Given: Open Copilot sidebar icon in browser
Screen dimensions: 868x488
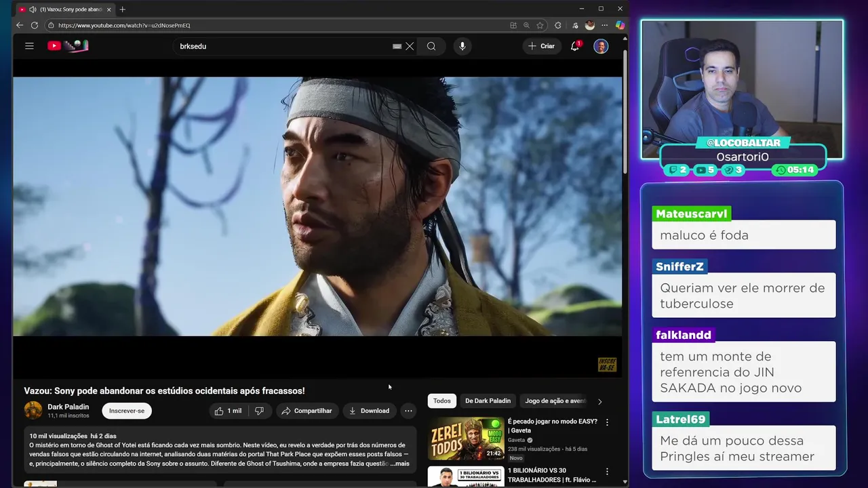Looking at the screenshot, I should 620,25.
